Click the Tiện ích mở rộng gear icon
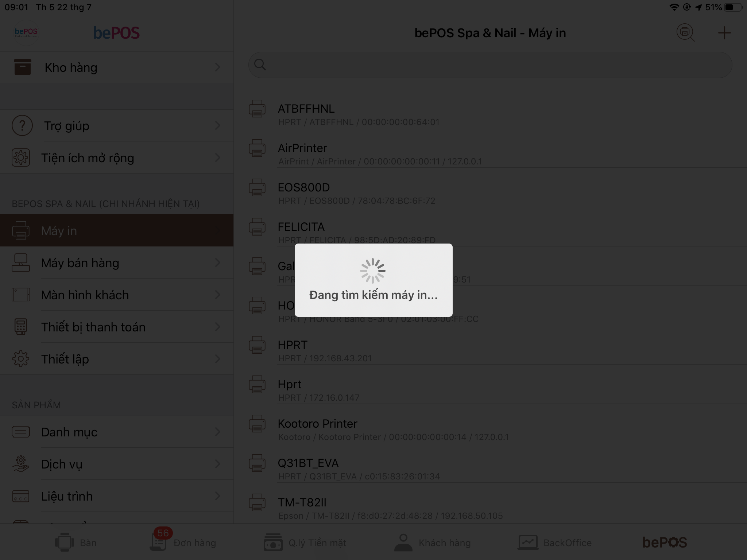Screen dimensions: 747x560 click(21, 158)
